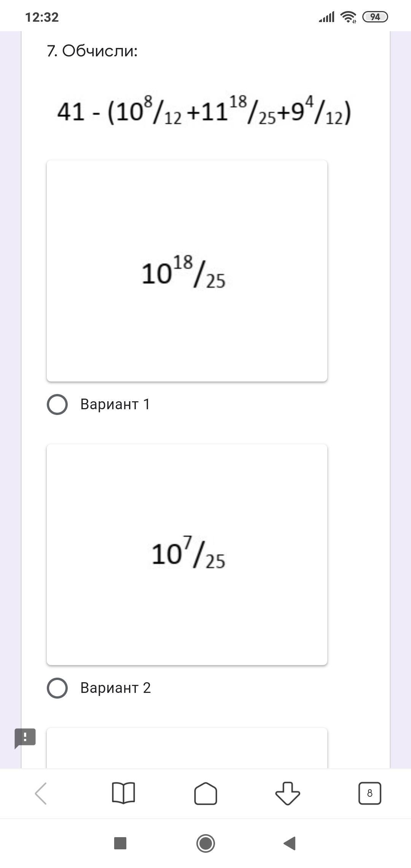
Task: Select the Вариант 2 radio button
Action: 57,688
